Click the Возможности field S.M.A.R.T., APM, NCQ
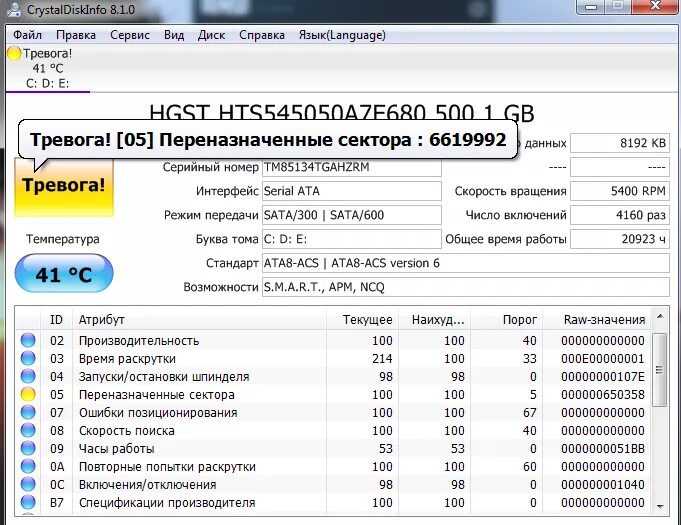 [466, 287]
